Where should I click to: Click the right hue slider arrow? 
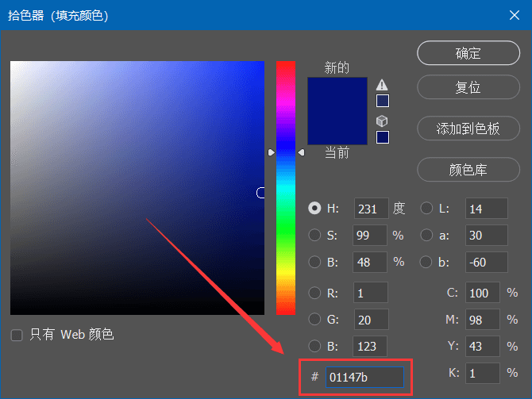[x=301, y=152]
